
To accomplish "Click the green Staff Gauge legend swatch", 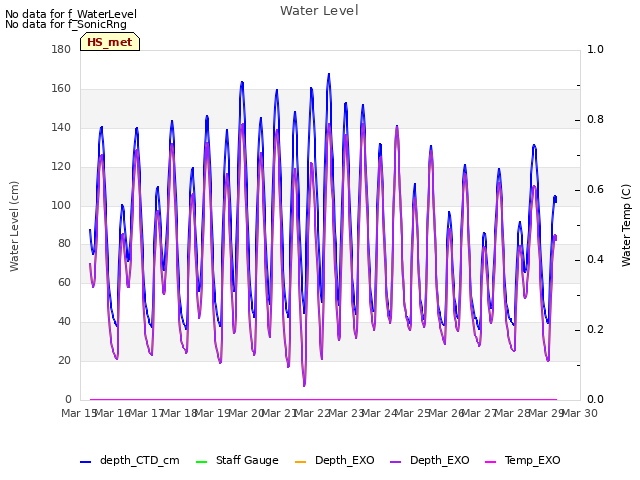I will (x=202, y=462).
